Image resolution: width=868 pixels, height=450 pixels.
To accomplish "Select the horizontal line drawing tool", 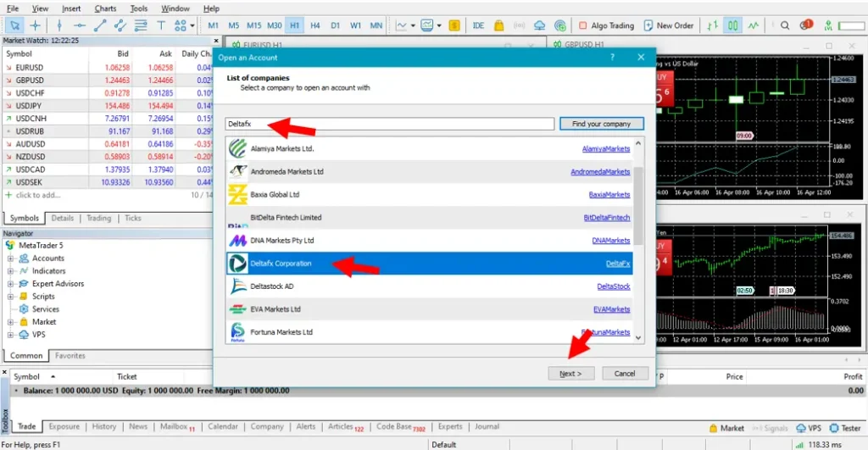I will 80,25.
